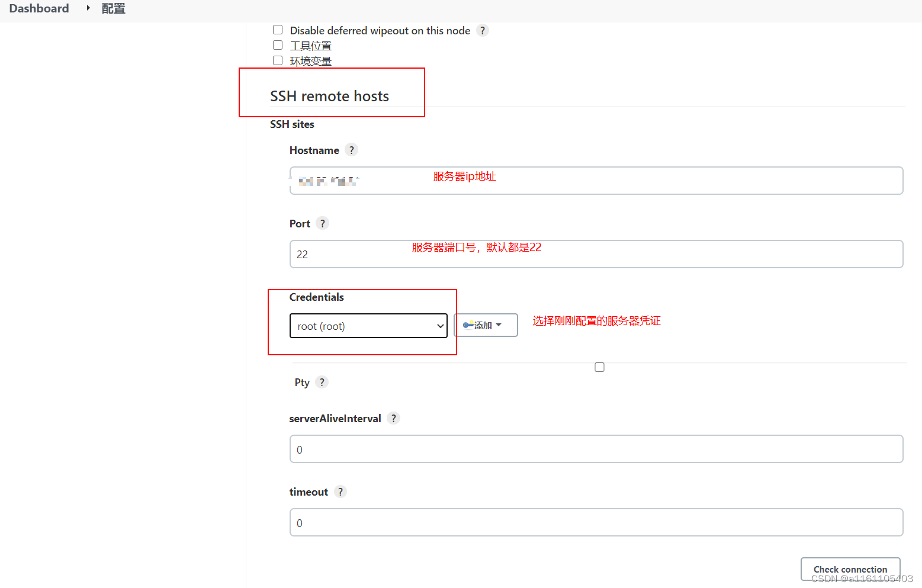Check the 工具位置 checkbox
The width and height of the screenshot is (922, 588).
[x=278, y=45]
